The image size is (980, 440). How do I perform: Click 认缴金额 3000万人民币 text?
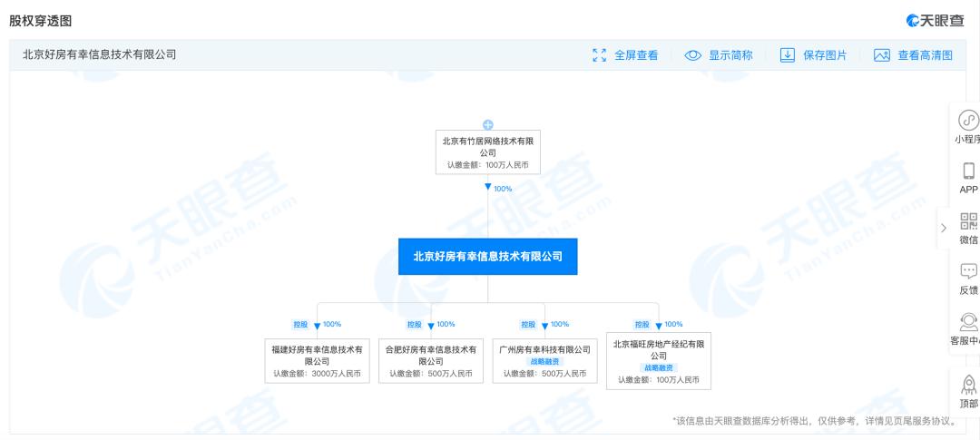click(x=317, y=374)
